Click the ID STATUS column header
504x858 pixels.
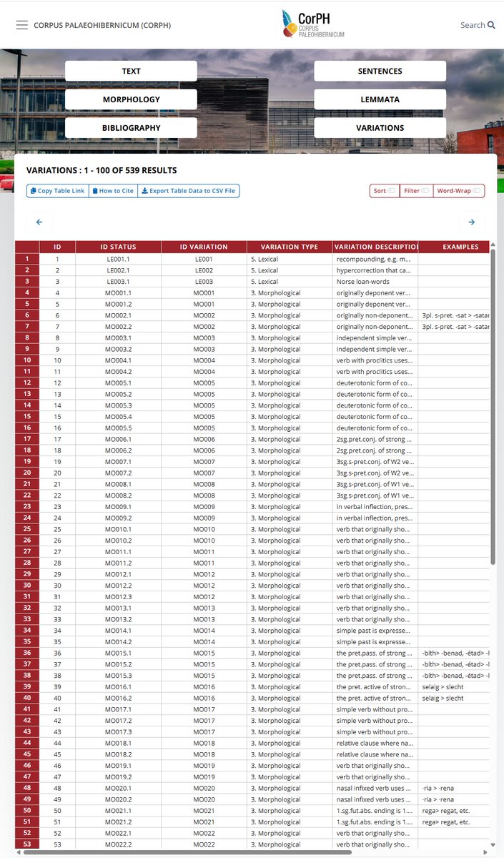118,247
